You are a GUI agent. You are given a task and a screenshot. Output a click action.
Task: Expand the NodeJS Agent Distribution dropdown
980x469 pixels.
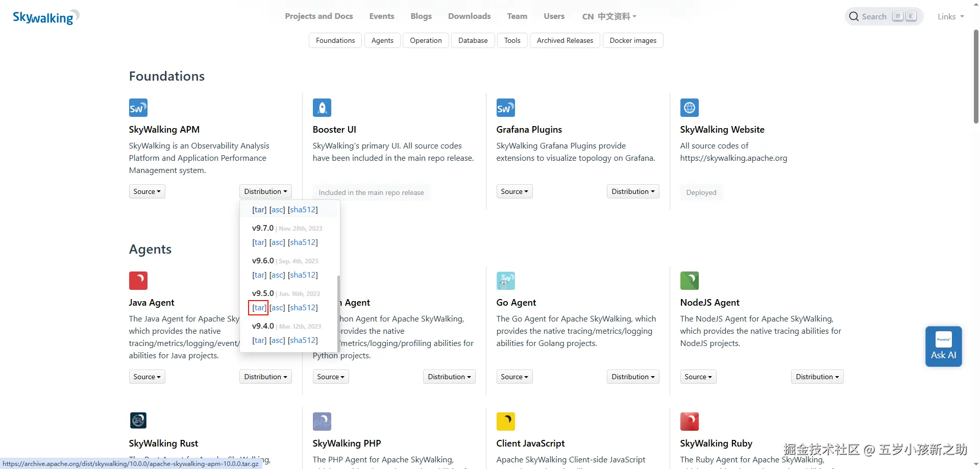817,377
